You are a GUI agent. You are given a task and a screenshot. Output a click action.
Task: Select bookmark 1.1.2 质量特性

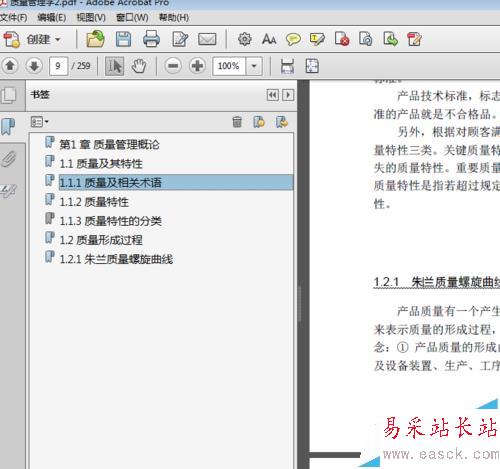click(94, 202)
